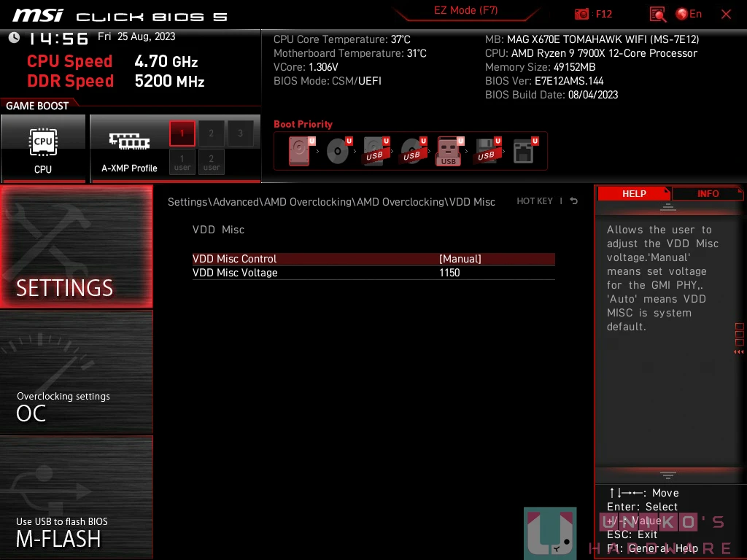
Task: Click the Boot Priority heading
Action: (303, 124)
